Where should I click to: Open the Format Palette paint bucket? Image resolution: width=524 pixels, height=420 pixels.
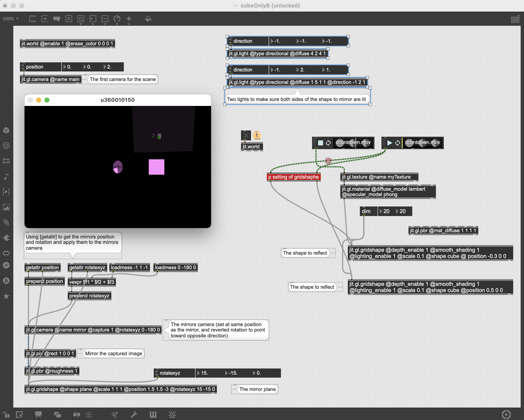click(x=148, y=19)
